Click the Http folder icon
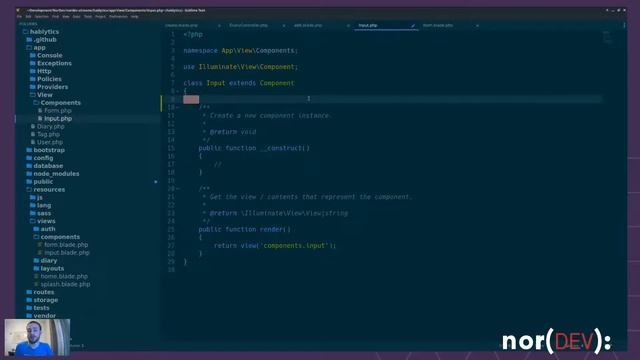This screenshot has height=360, width=640. (x=33, y=71)
